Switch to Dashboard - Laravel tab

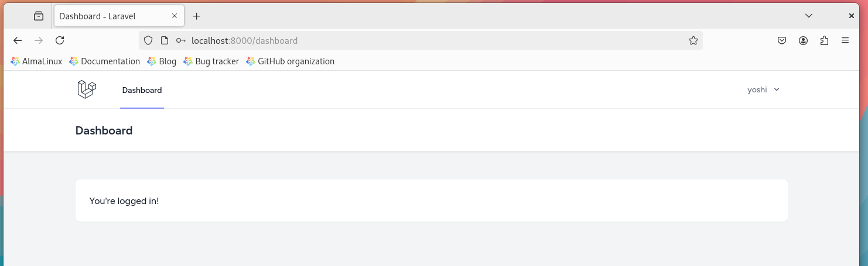pyautogui.click(x=111, y=16)
